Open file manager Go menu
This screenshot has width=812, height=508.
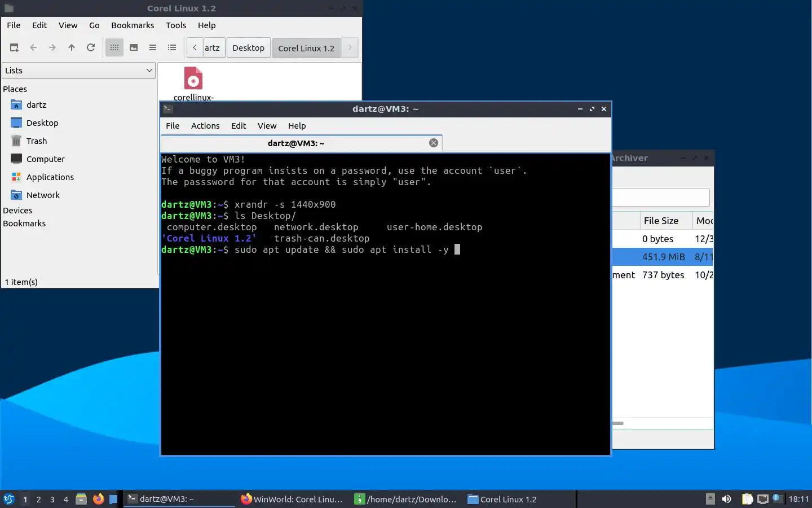(94, 25)
